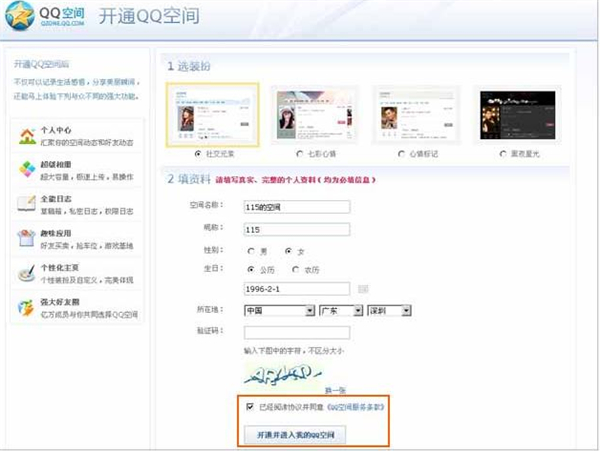Click the QQ空间 star logo icon
The width and height of the screenshot is (600, 451).
pos(19,16)
